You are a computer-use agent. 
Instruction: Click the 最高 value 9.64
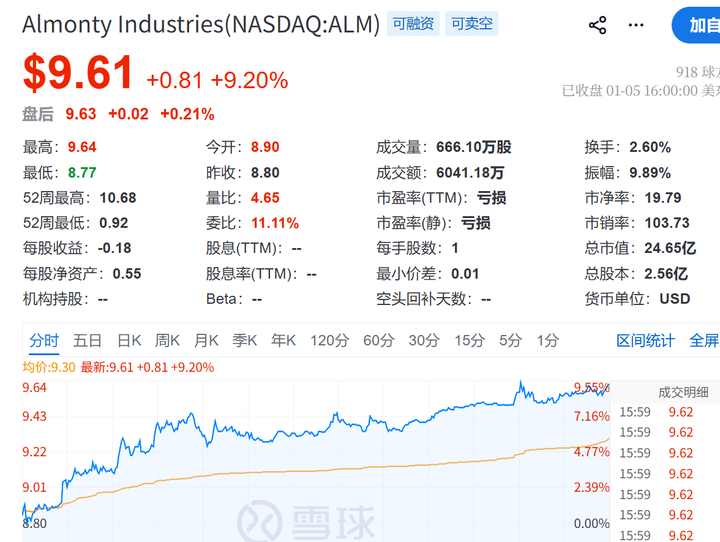82,147
